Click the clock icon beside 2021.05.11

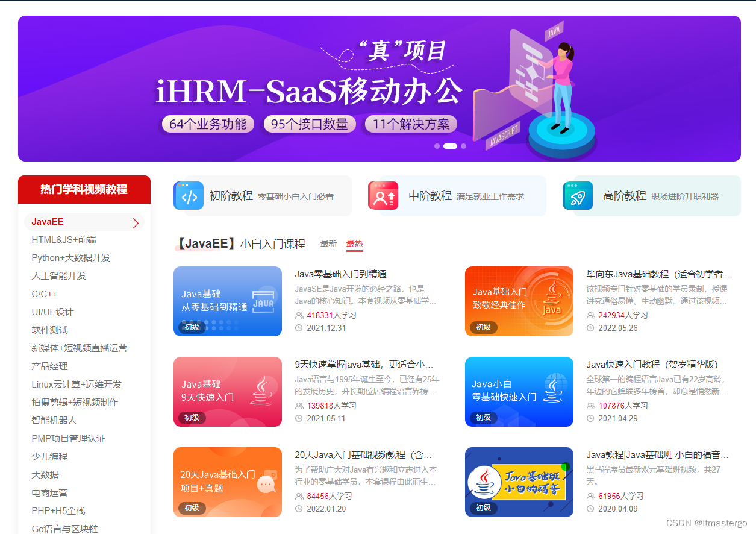tap(299, 418)
